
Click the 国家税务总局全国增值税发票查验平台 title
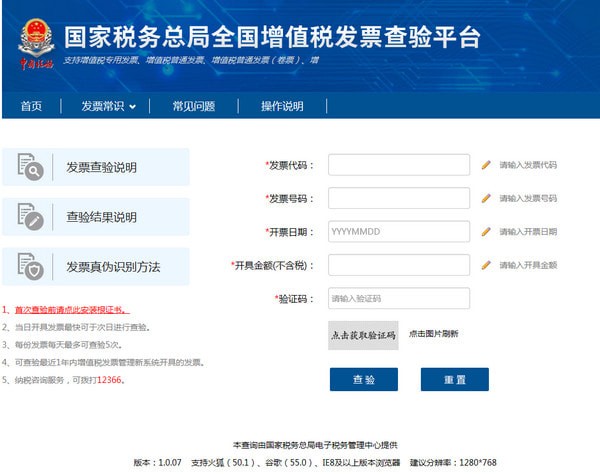(272, 37)
